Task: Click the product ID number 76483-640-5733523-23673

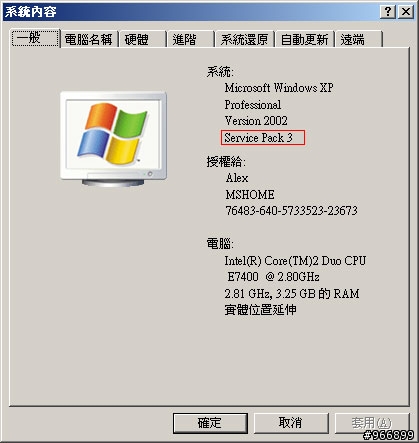Action: [x=291, y=211]
